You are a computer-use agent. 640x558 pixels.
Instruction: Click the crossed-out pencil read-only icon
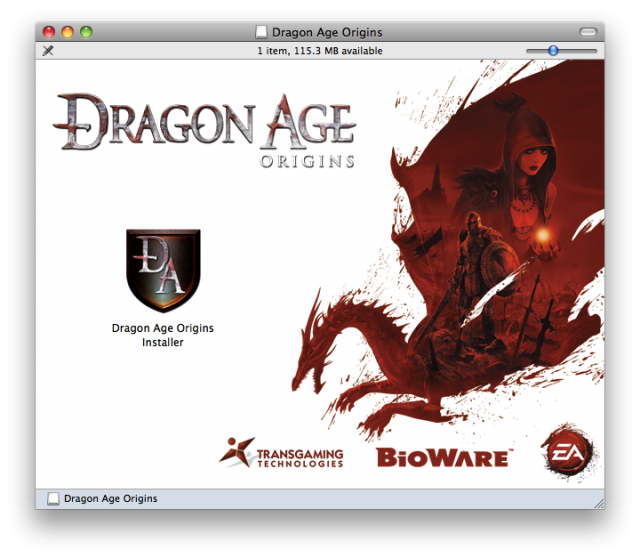pyautogui.click(x=48, y=51)
